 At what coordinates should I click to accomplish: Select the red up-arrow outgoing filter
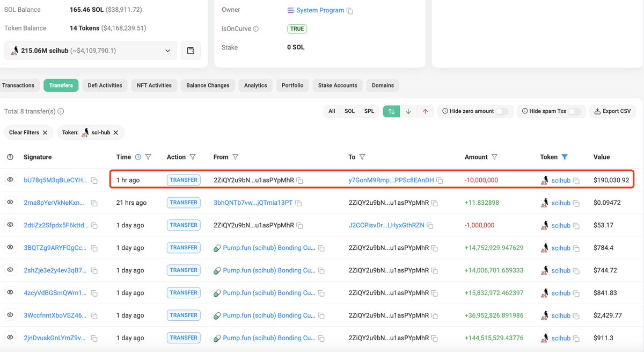point(425,111)
